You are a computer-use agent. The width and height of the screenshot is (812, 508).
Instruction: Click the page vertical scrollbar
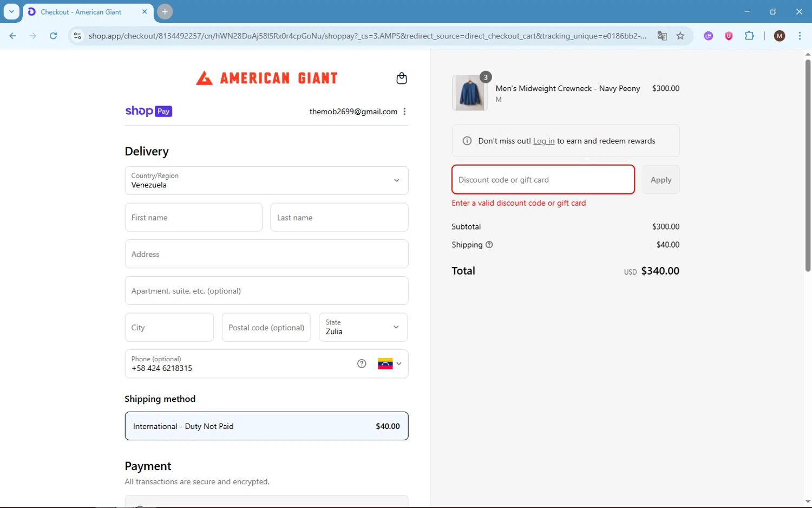point(808,165)
